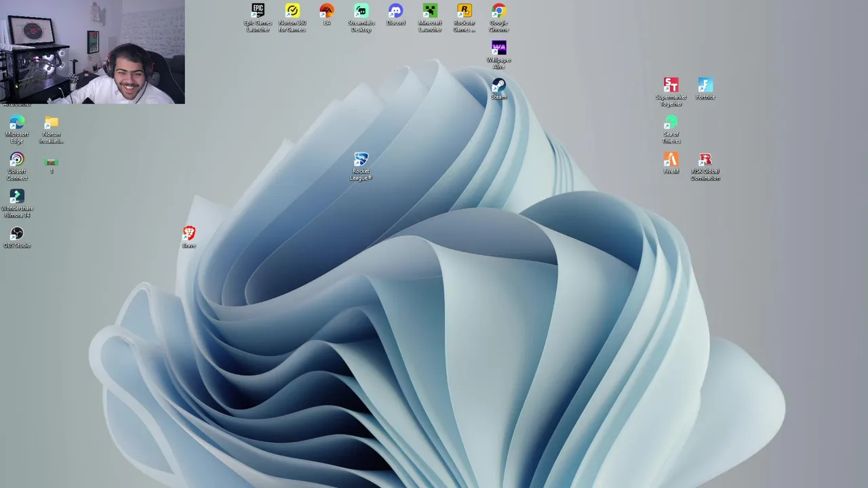Viewport: 868px width, 488px height.
Task: Click the webcam overlay video
Action: 92,52
